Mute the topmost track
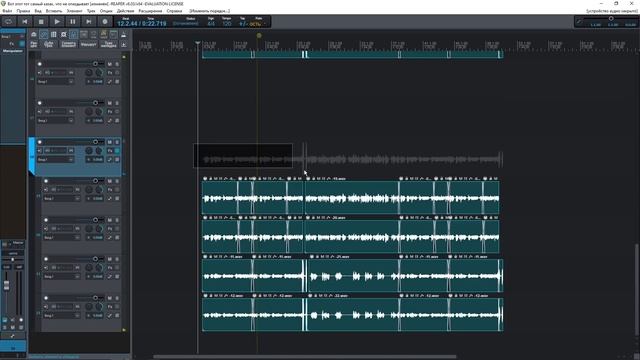Image resolution: width=640 pixels, height=360 pixels. click(x=110, y=64)
